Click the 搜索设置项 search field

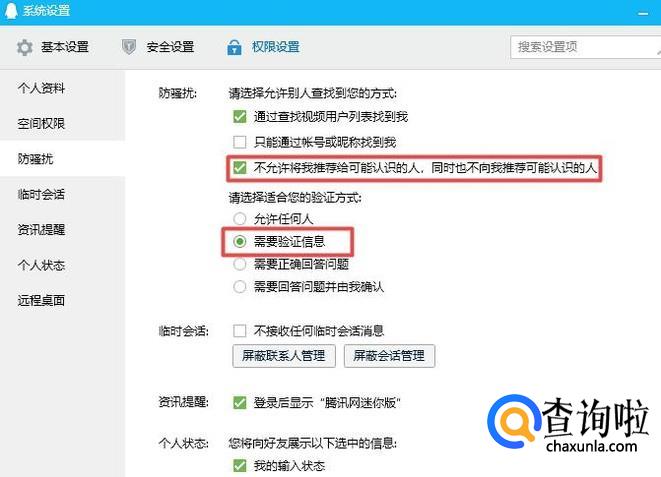pyautogui.click(x=585, y=47)
